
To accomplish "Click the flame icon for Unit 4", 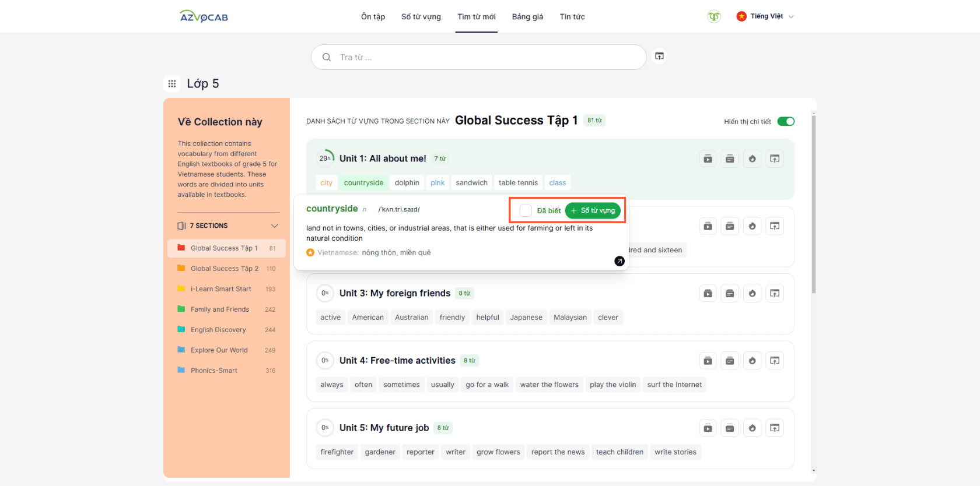I will [x=752, y=361].
